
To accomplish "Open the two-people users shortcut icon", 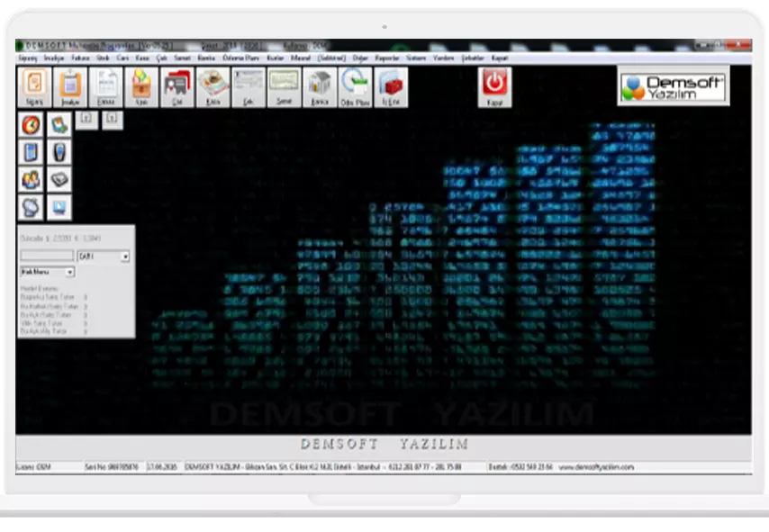I will point(32,179).
